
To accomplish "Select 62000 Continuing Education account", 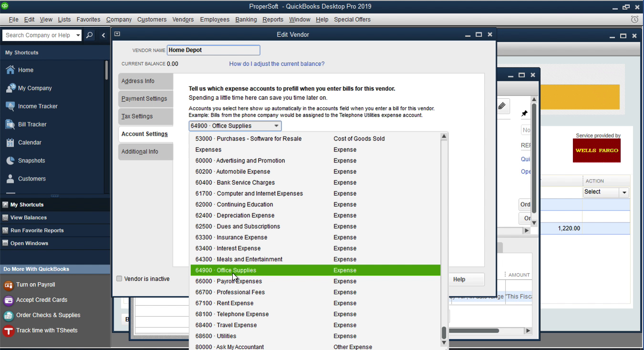I will pos(315,205).
